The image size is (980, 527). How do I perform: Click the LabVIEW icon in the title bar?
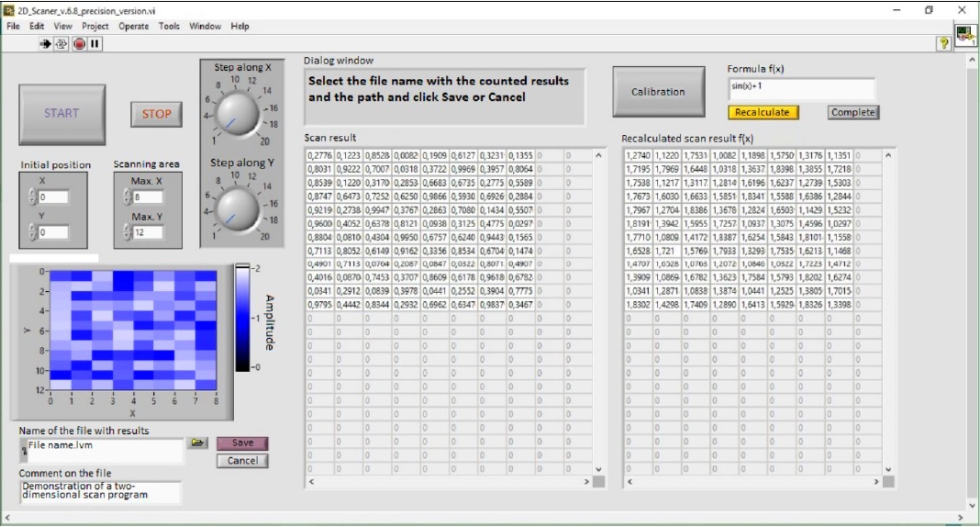point(9,9)
